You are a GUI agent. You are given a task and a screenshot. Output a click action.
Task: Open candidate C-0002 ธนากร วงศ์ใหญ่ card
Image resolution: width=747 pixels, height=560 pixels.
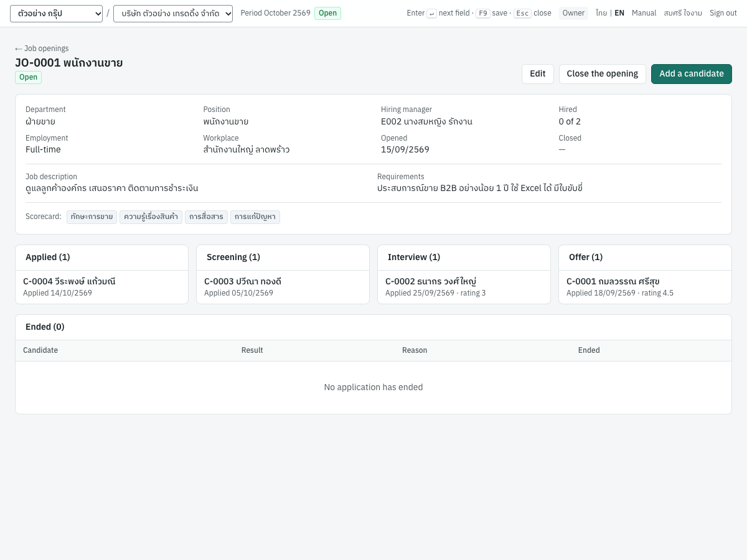(464, 287)
